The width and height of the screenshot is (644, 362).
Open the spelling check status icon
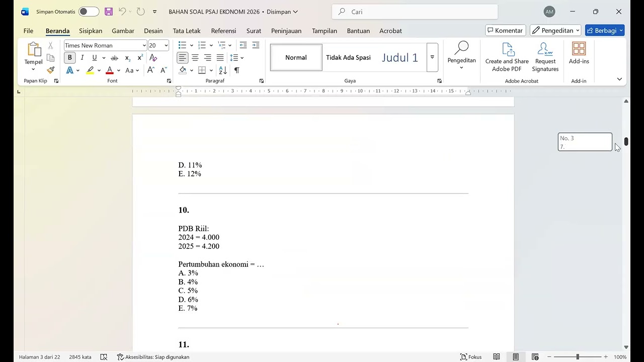pos(104,357)
